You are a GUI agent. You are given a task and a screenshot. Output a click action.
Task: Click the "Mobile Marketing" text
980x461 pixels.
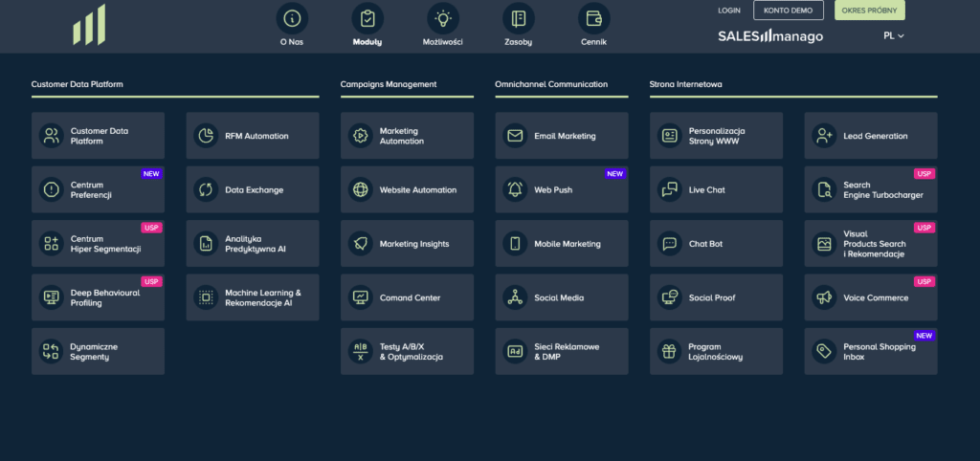click(x=568, y=244)
